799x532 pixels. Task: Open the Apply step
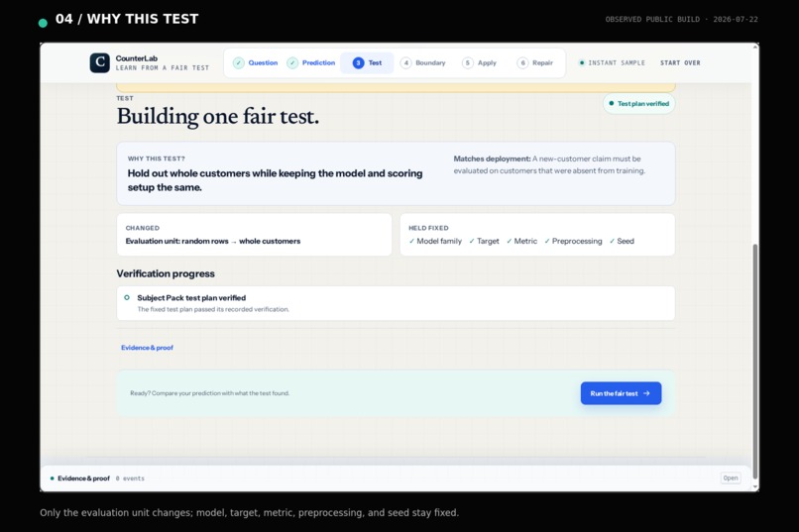(480, 62)
